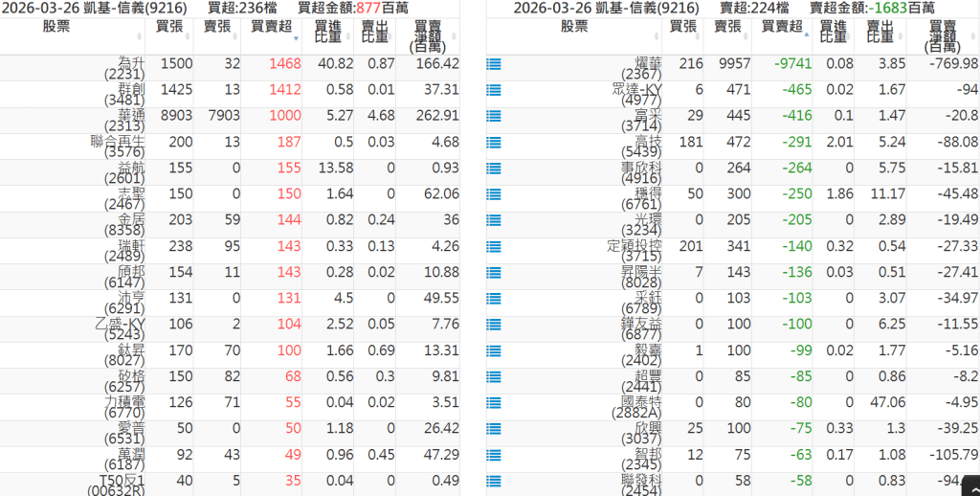Sort the 賣超 table by 買賣淨額(百萬) header
The image size is (980, 496).
coord(942,35)
